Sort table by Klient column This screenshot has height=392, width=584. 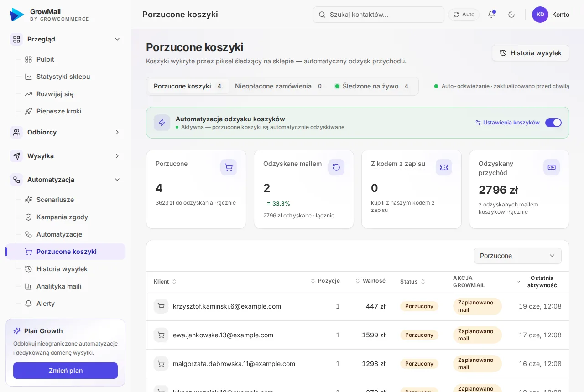165,282
